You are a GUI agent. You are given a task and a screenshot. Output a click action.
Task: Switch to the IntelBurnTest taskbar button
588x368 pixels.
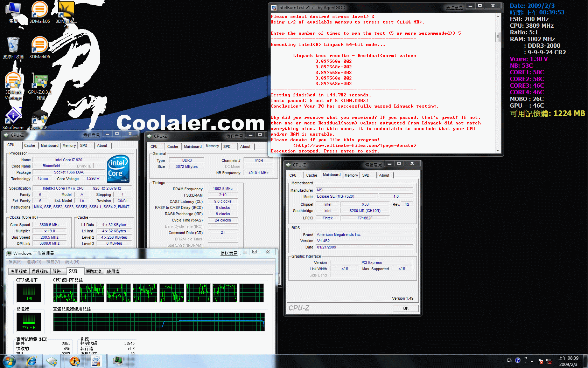pos(74,361)
